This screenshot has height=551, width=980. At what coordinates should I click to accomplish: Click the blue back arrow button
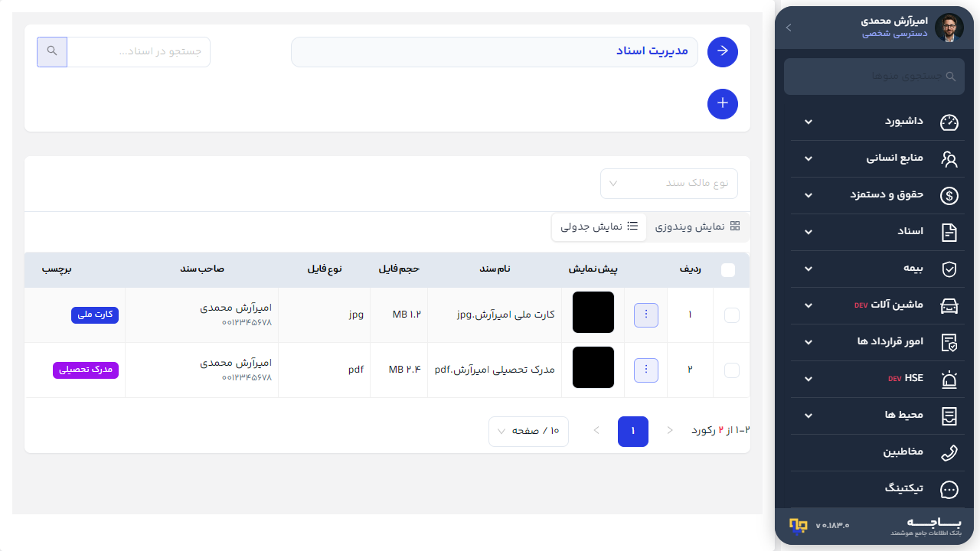coord(723,52)
